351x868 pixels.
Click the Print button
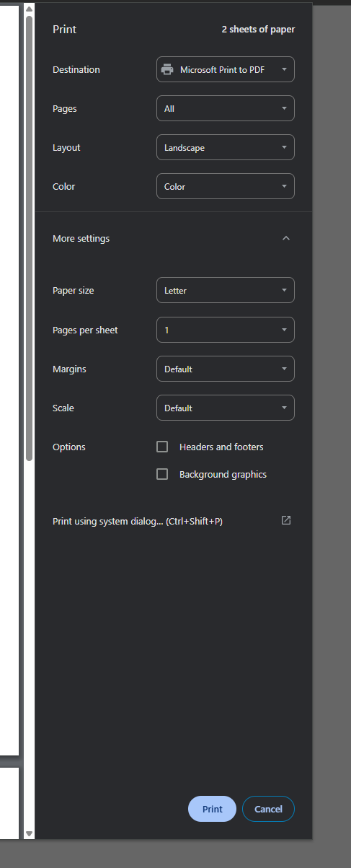click(212, 809)
